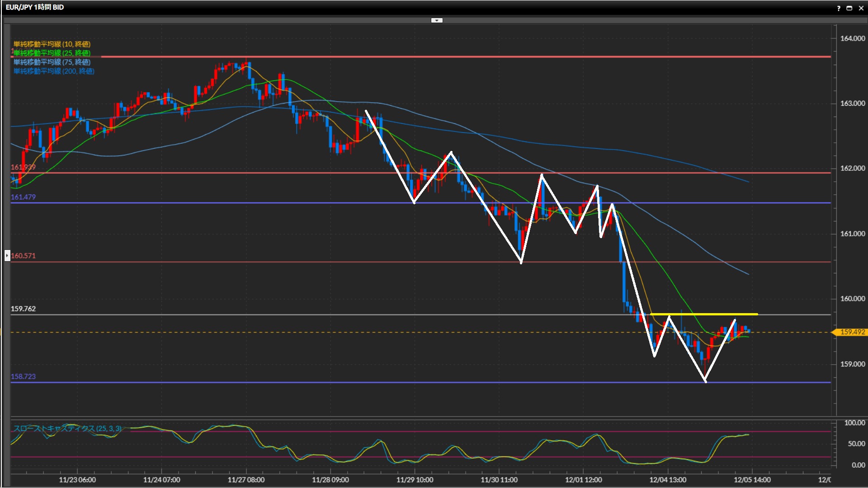Select the 160.571 horizontal line label
Viewport: 868px width, 488px height.
click(x=23, y=256)
